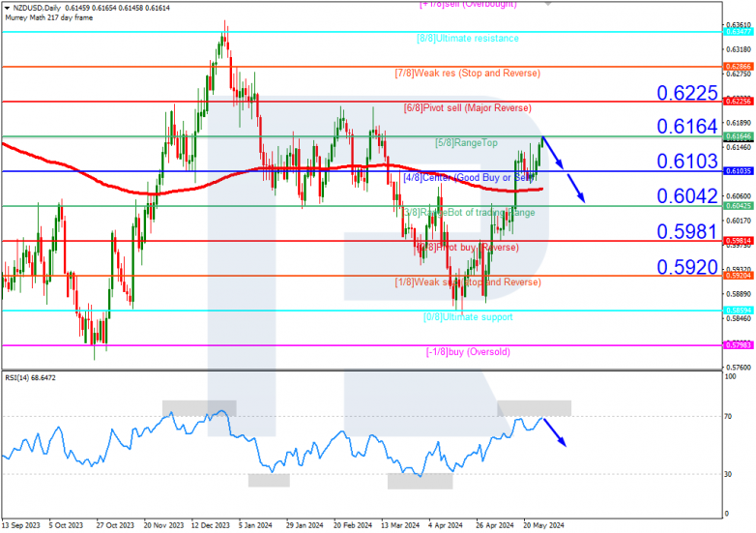Click the 26 Apr 2024 date label
Screen dimensions: 756x533
click(x=495, y=525)
